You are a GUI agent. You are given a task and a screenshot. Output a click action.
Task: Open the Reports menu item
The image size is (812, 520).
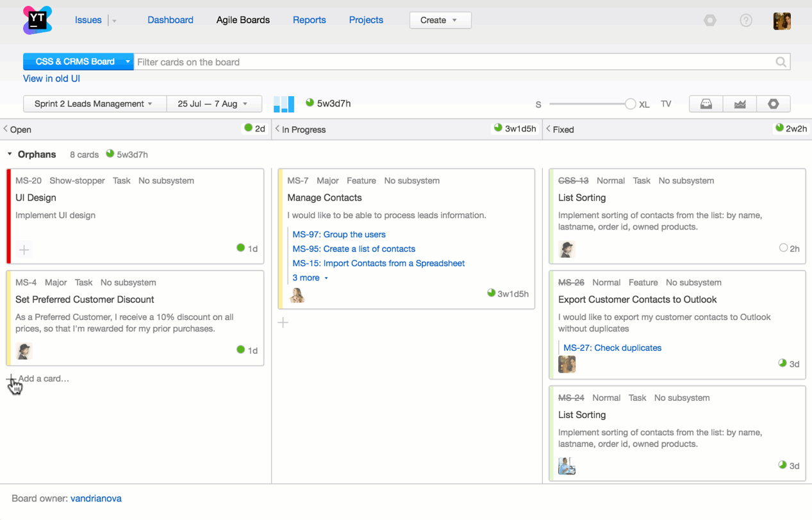point(309,20)
